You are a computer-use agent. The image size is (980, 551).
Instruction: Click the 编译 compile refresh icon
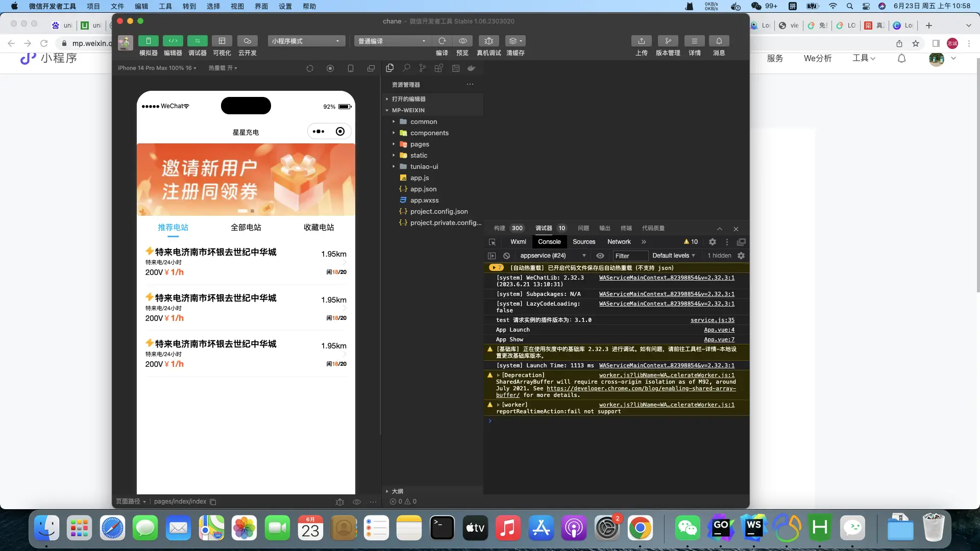(x=442, y=41)
